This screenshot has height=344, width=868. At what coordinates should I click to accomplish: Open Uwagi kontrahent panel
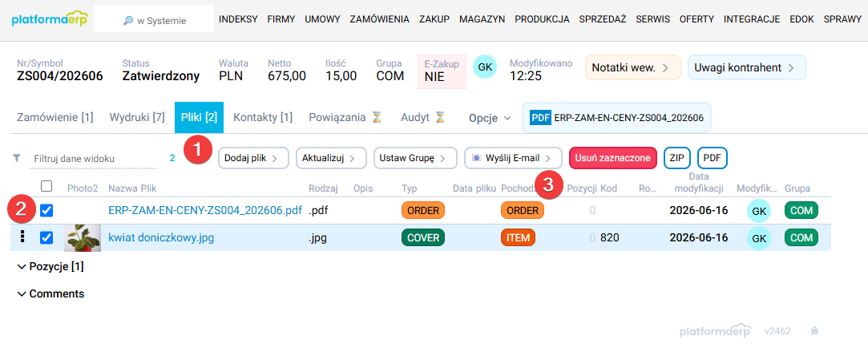coord(747,67)
